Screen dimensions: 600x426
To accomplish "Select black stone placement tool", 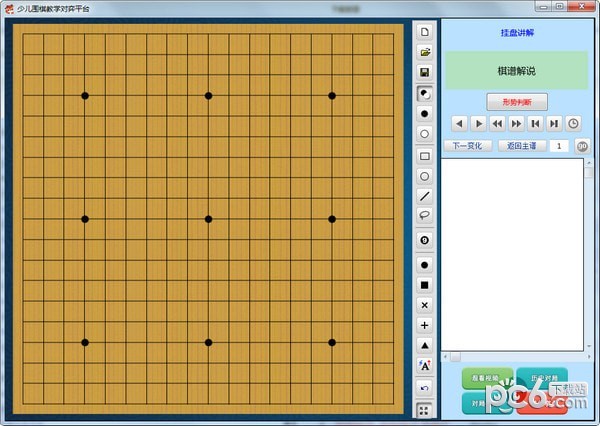I will click(424, 114).
